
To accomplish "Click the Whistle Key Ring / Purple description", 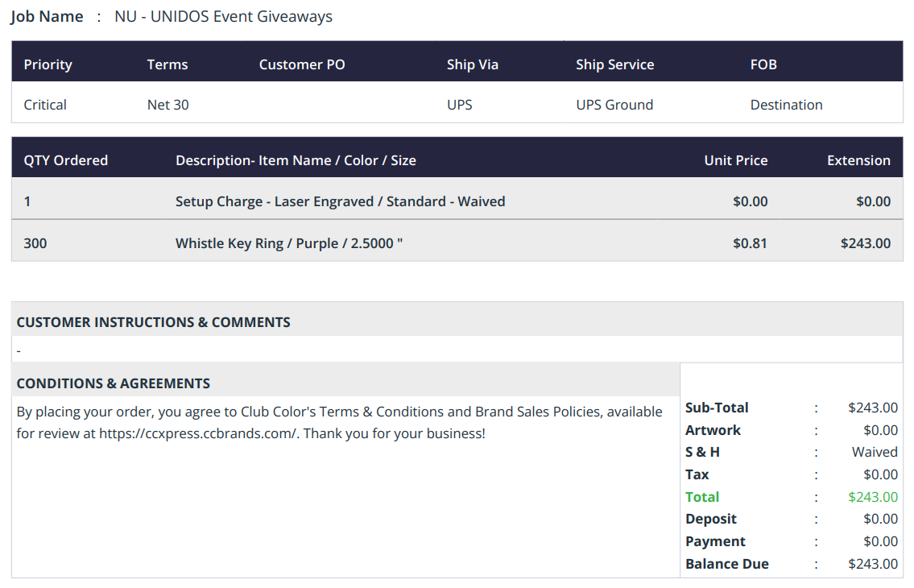I will (x=289, y=243).
